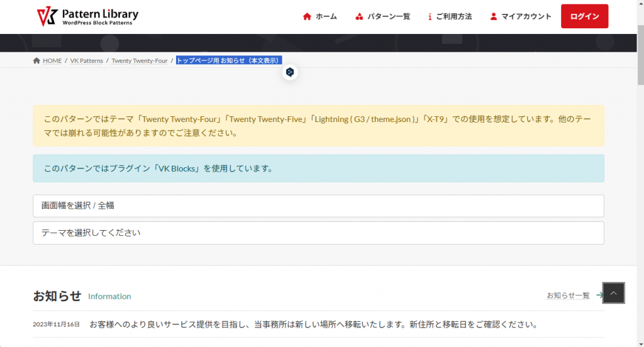Screen dimensions: 644x347
Task: Click the floating hexagon icon below breadcrumb
Action: [x=290, y=72]
